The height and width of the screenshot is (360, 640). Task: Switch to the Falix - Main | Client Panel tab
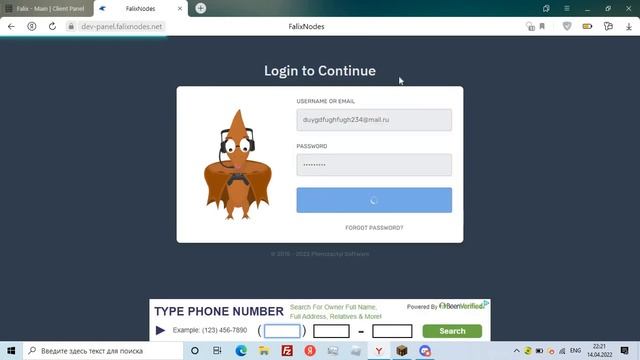(x=47, y=9)
